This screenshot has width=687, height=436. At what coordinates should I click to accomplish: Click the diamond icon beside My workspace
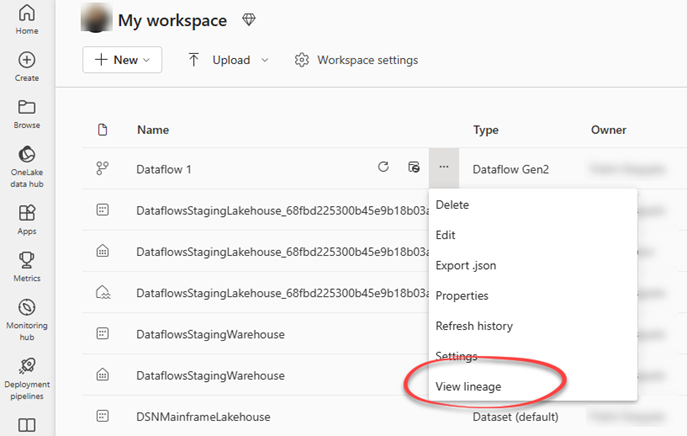point(249,19)
